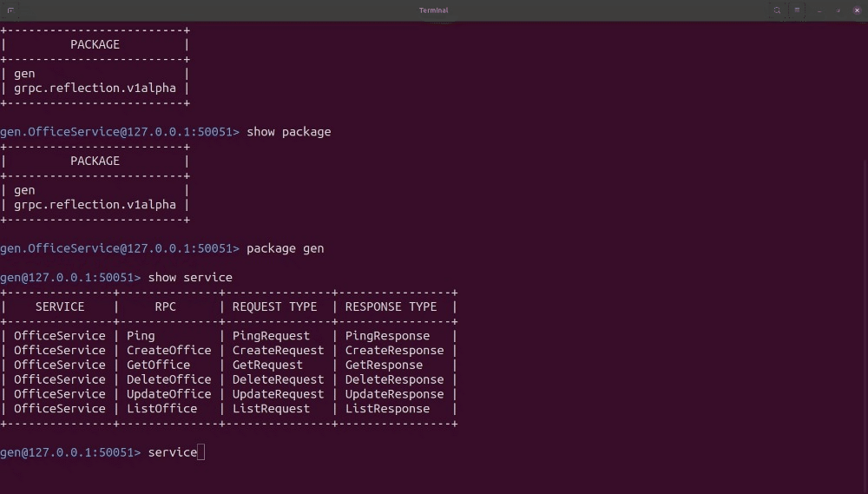
Task: Click the ListResponse response type cell
Action: pyautogui.click(x=387, y=409)
